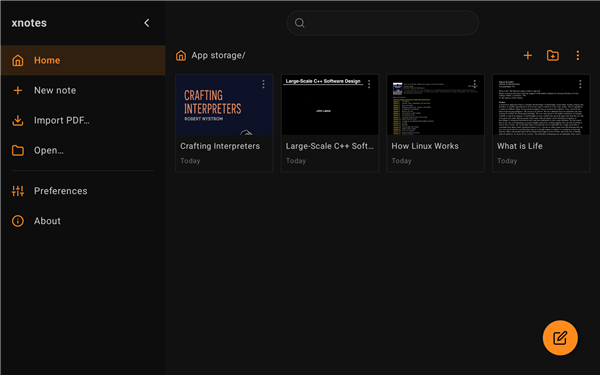The image size is (600, 375).
Task: Click the How Linux Works title
Action: click(425, 146)
